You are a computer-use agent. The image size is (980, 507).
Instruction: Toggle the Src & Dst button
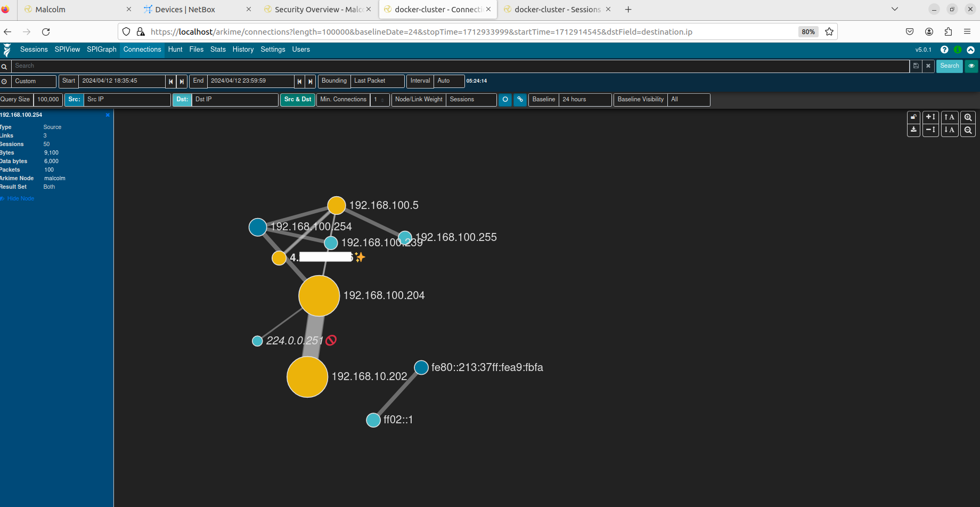298,100
